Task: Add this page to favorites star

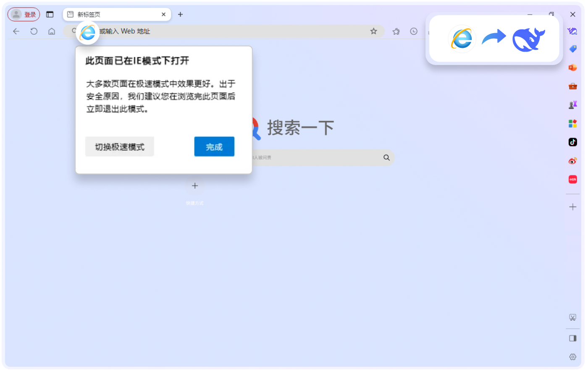Action: point(374,31)
